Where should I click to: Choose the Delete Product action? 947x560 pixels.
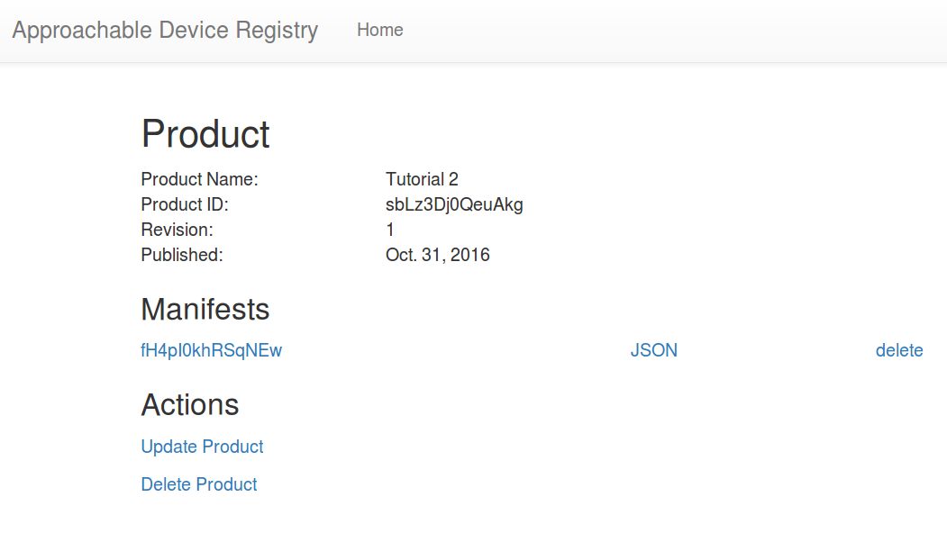(199, 484)
